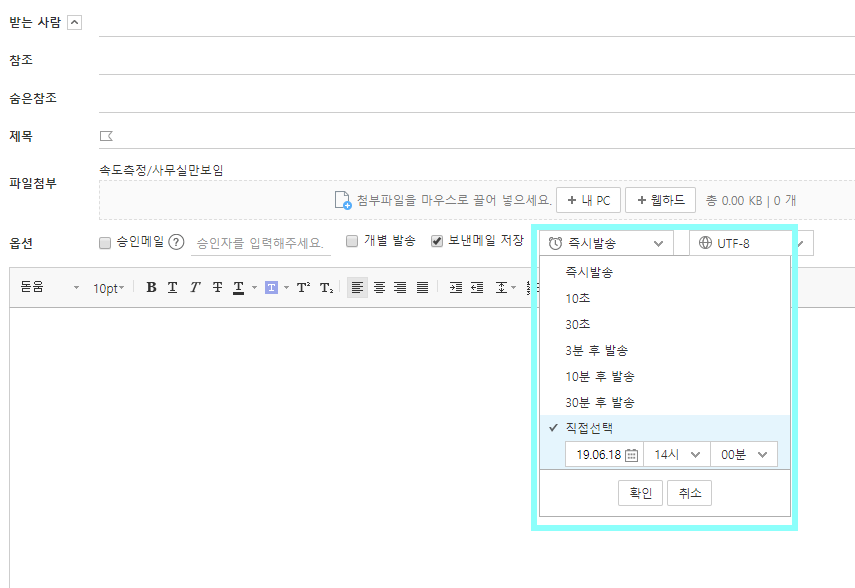Collapse the 즉시발송 send-time dropdown
The image size is (855, 588).
coord(606,243)
